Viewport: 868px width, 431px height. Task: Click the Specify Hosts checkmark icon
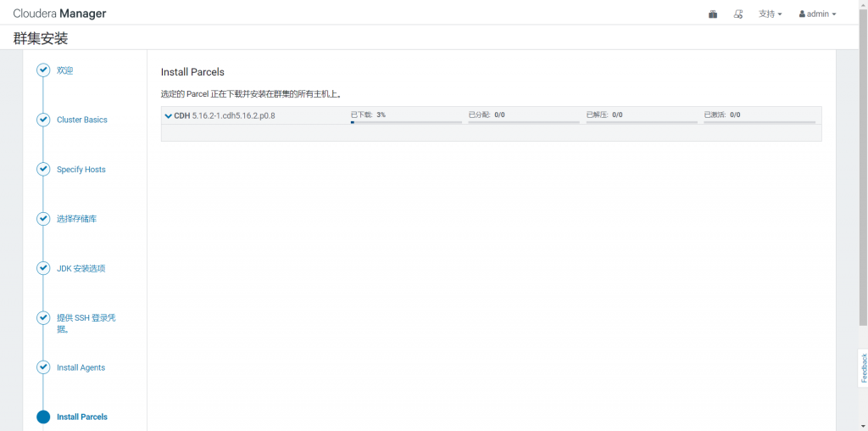(43, 170)
